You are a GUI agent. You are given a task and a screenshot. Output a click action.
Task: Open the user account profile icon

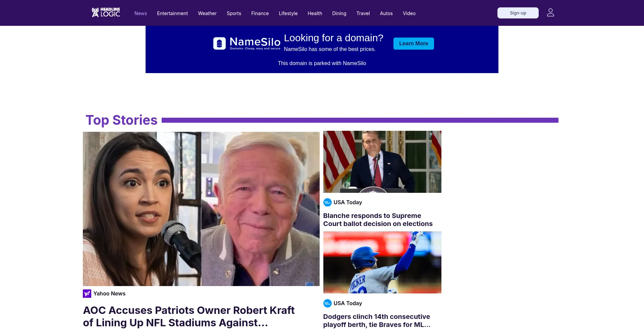click(550, 13)
